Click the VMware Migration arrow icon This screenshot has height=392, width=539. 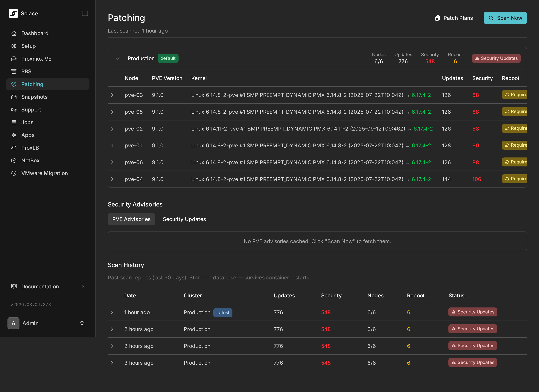pyautogui.click(x=14, y=173)
